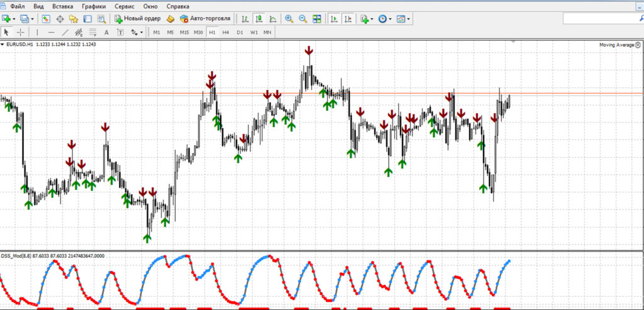Expand the indicators list dropdown

[372, 19]
